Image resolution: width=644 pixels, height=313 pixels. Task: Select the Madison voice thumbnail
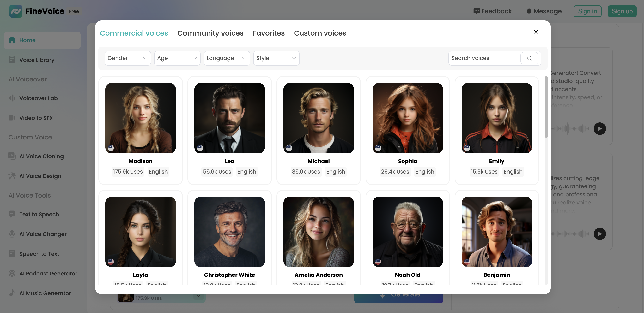[140, 118]
